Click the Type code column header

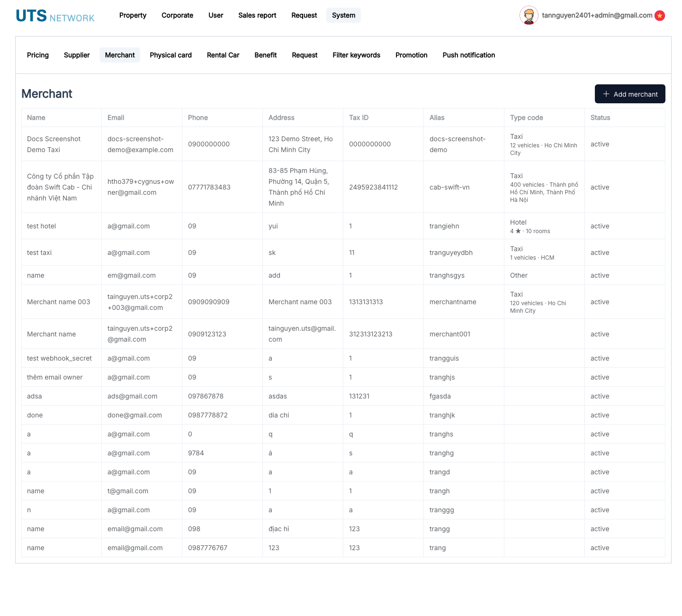click(527, 118)
